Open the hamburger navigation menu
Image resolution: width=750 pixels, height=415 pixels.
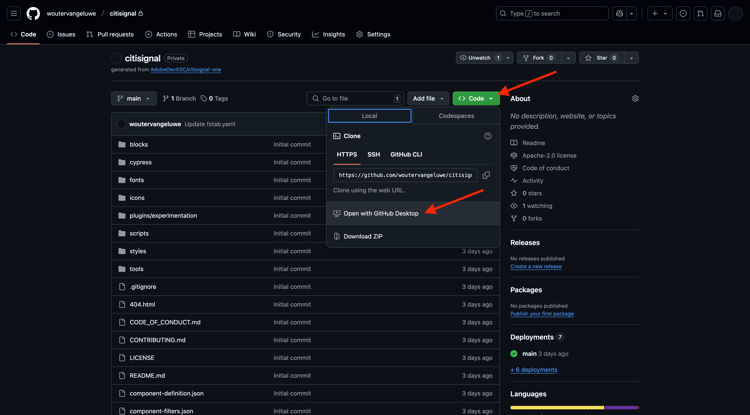14,13
